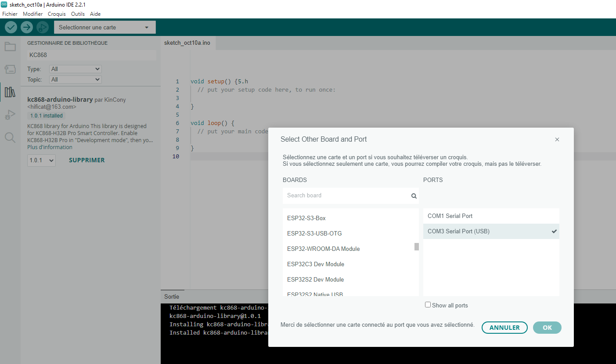
Task: Click the Upload arrow toolbar icon
Action: [27, 27]
